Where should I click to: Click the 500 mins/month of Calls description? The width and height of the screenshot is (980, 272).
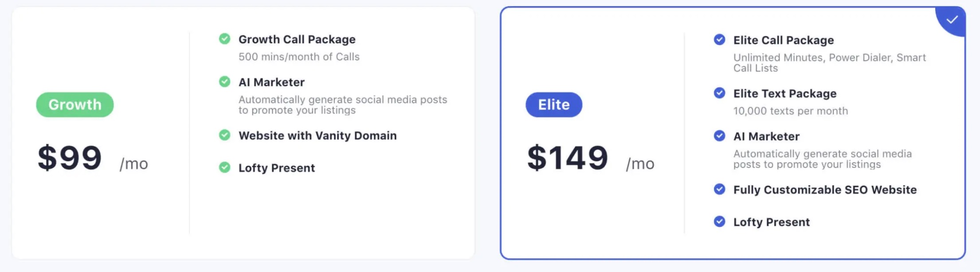pos(299,57)
